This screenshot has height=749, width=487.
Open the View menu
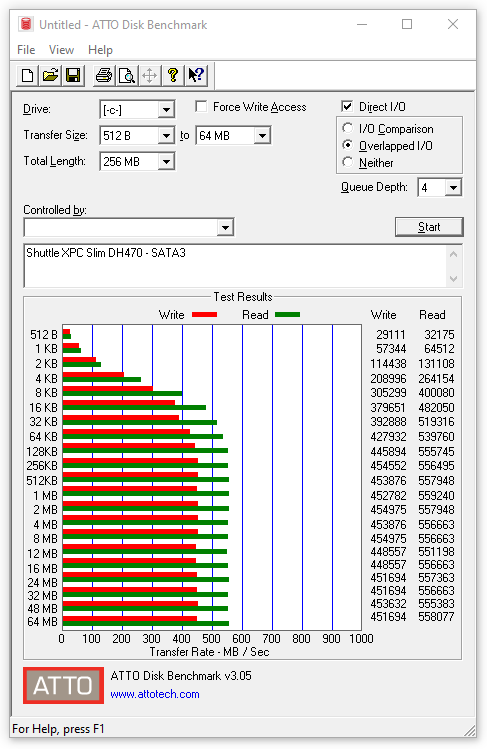point(61,50)
